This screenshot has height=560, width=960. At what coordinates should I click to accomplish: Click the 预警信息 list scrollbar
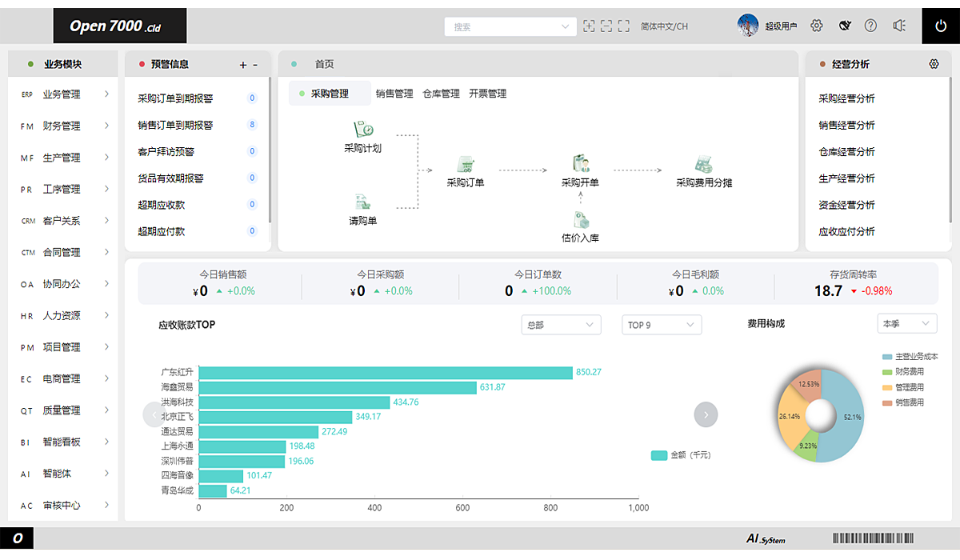click(x=270, y=150)
